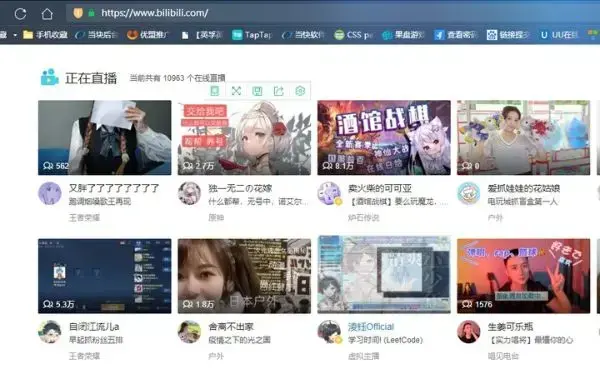Reload the page with the refresh icon
Image resolution: width=600 pixels, height=379 pixels.
coord(20,14)
